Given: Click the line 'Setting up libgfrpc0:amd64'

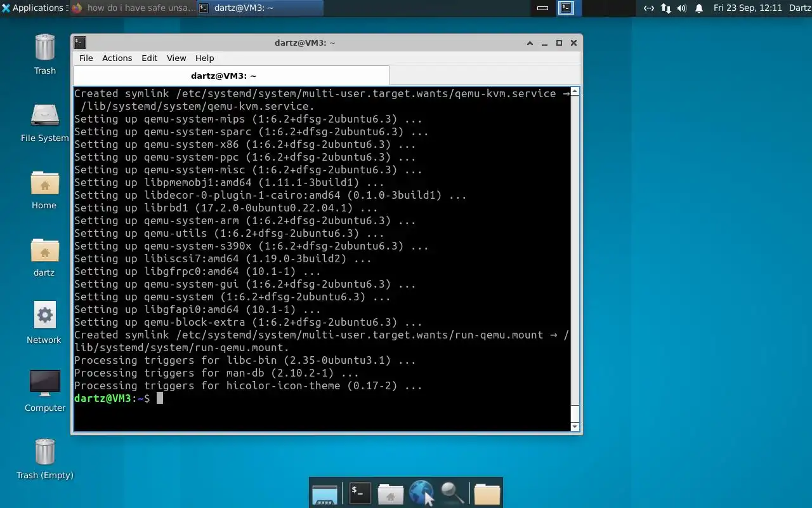Looking at the screenshot, I should click(x=197, y=271).
